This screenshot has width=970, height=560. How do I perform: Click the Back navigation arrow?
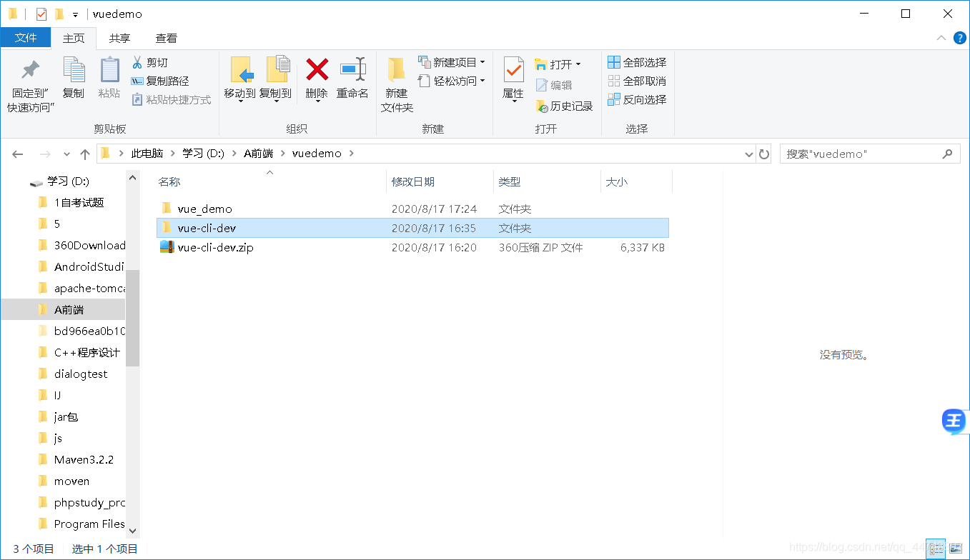point(18,154)
